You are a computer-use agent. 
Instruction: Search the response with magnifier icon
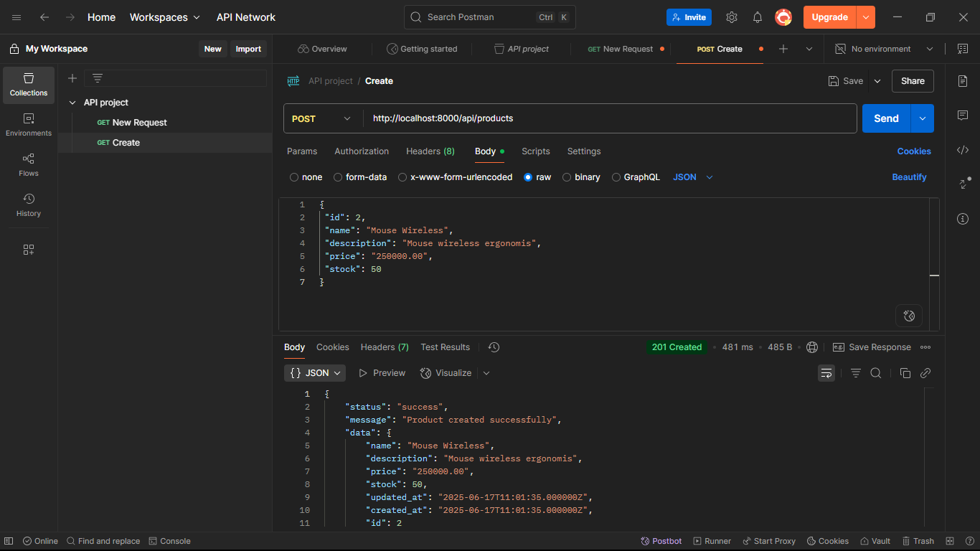coord(876,373)
